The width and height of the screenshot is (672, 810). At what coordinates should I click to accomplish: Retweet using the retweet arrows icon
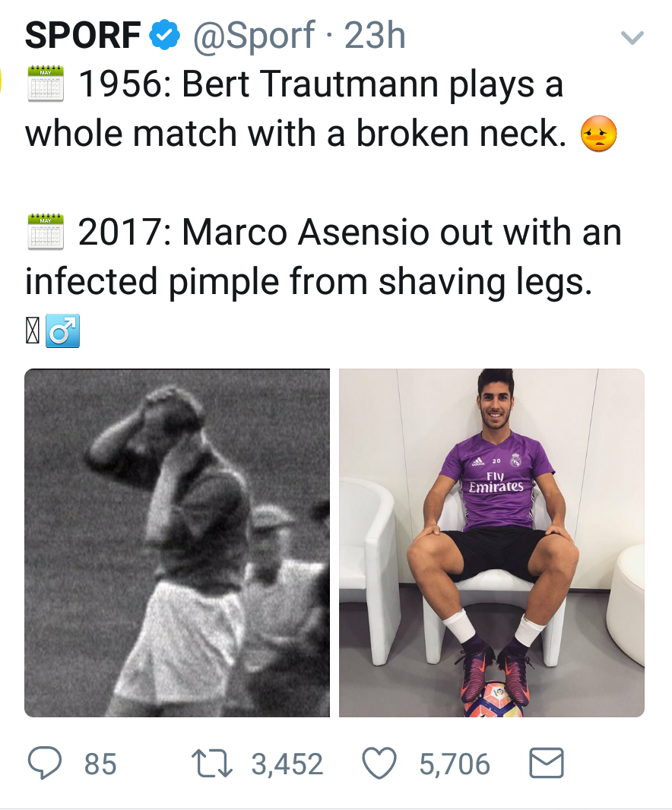click(x=212, y=764)
